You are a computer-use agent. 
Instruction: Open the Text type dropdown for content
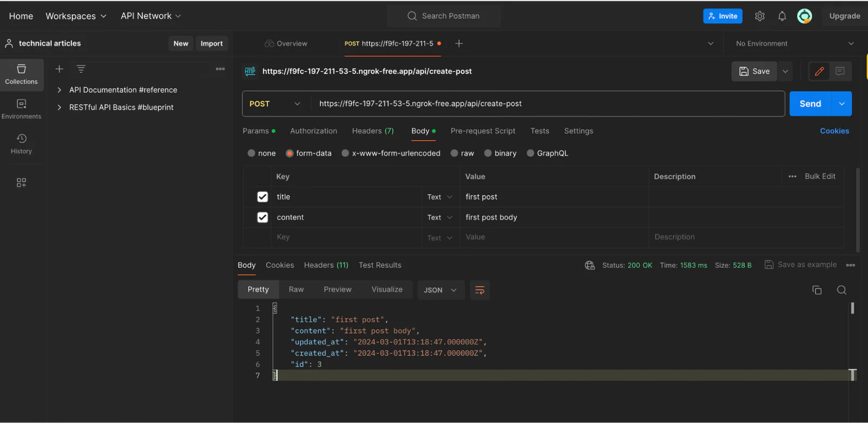point(440,217)
